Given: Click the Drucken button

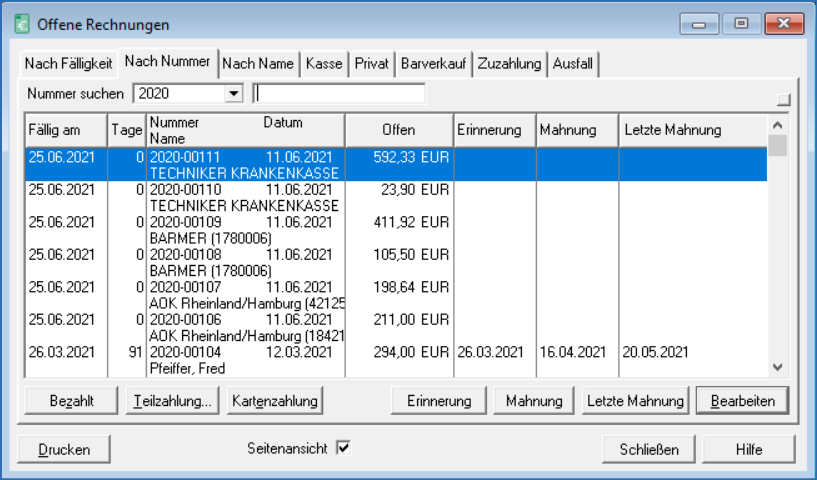Looking at the screenshot, I should tap(64, 450).
